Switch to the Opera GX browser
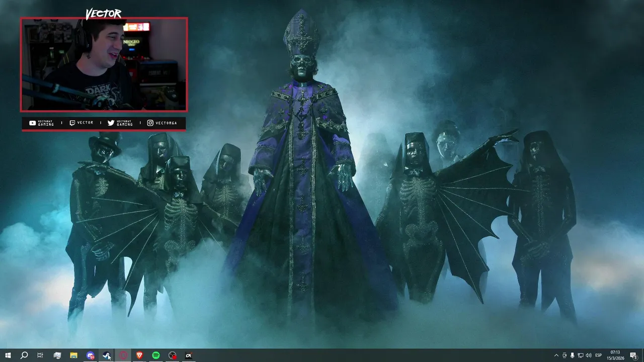Screen dimensions: 644x362 click(x=123, y=355)
